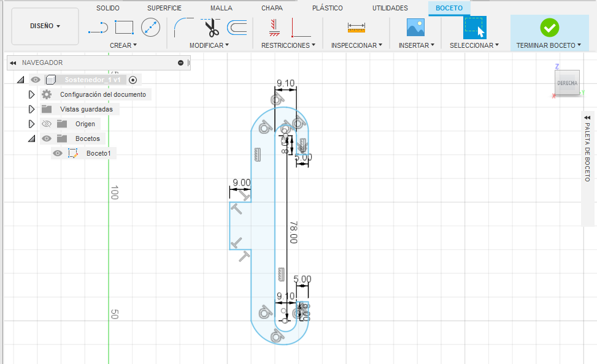Click perpendicular constraint glyph near 9.00
Viewport: 597px width, 364px height.
tap(244, 196)
